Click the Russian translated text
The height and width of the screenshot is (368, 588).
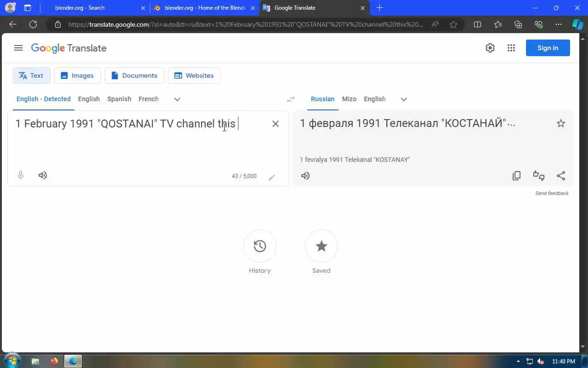407,123
